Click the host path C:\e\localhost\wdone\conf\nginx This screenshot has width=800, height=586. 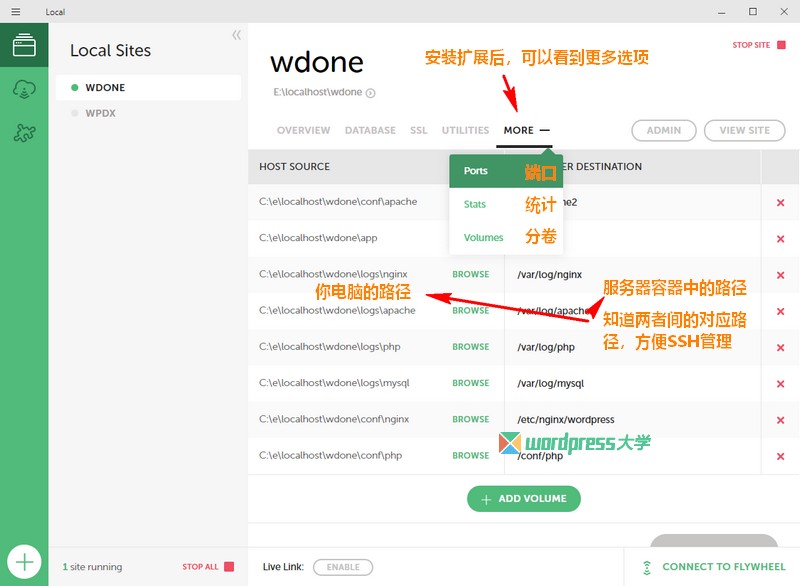(334, 419)
